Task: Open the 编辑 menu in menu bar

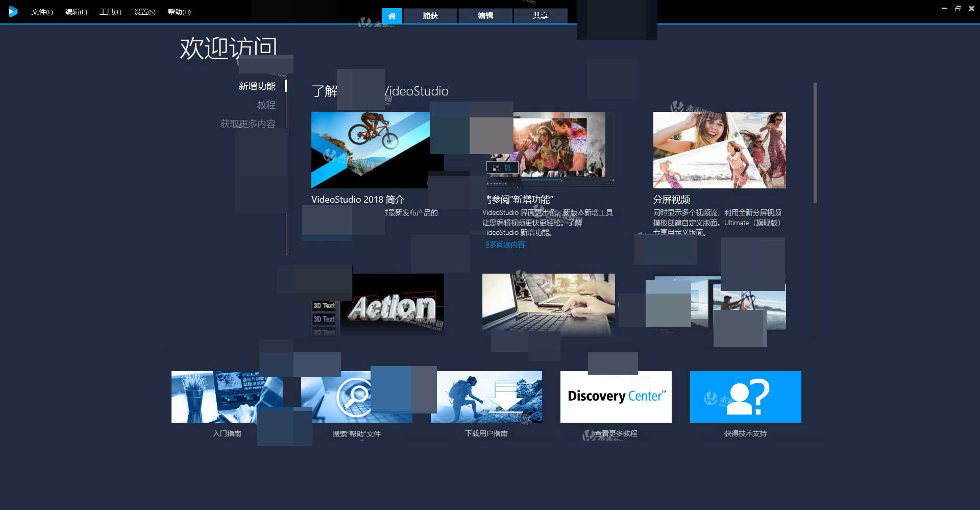Action: click(76, 12)
